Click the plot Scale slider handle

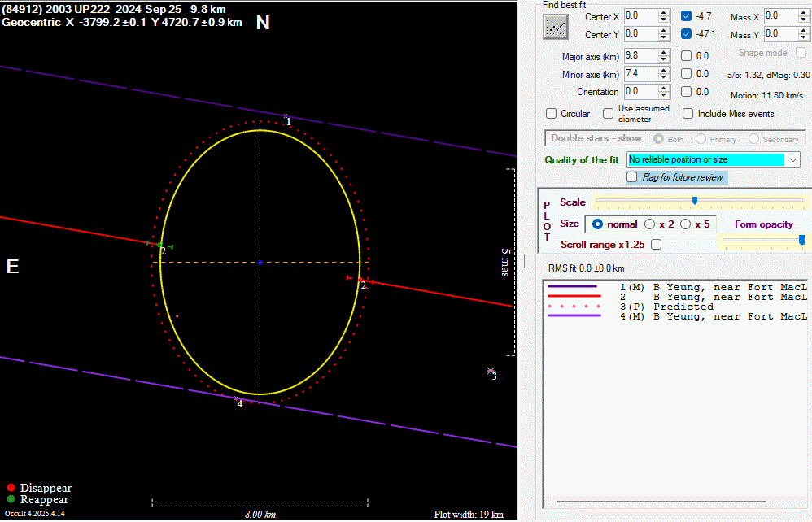pyautogui.click(x=694, y=201)
